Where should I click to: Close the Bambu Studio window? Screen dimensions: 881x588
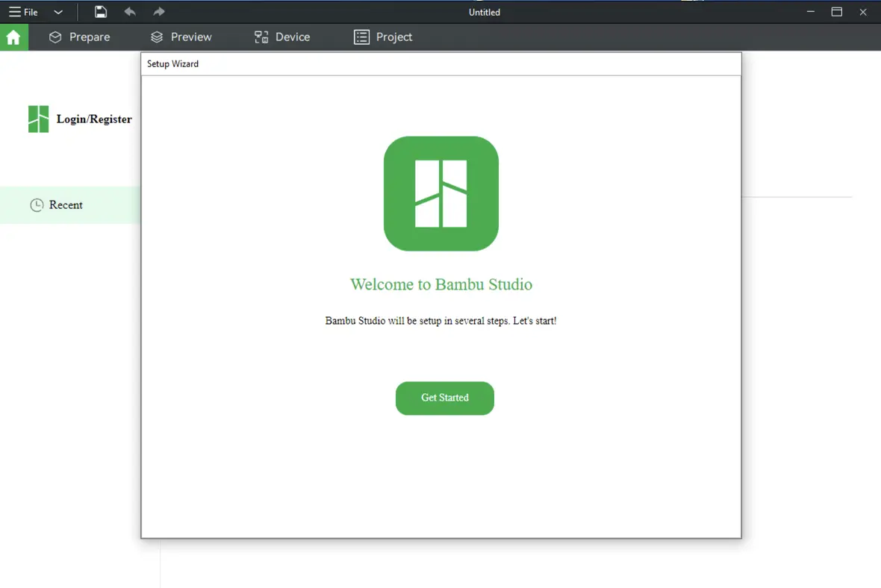pos(863,12)
